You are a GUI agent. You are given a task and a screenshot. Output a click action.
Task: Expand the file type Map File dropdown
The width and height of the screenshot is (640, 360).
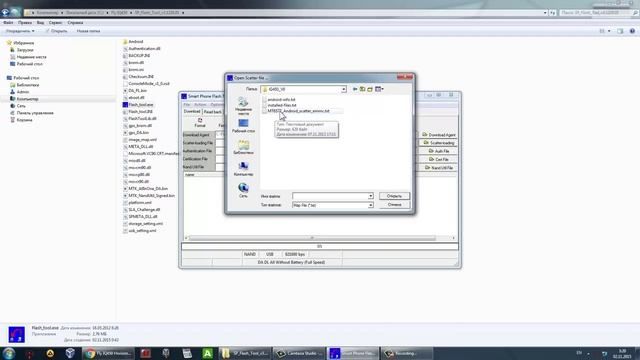point(370,205)
